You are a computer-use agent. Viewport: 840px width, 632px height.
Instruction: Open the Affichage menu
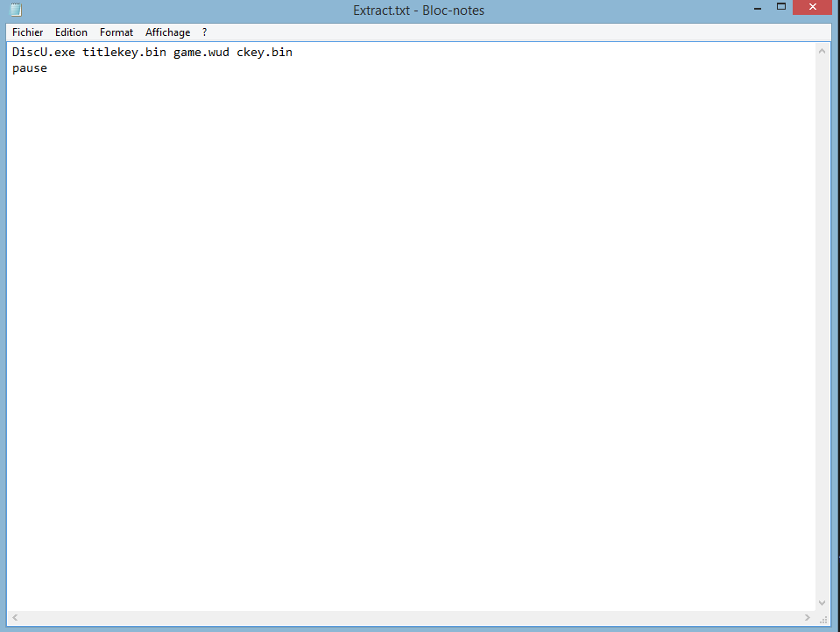167,32
